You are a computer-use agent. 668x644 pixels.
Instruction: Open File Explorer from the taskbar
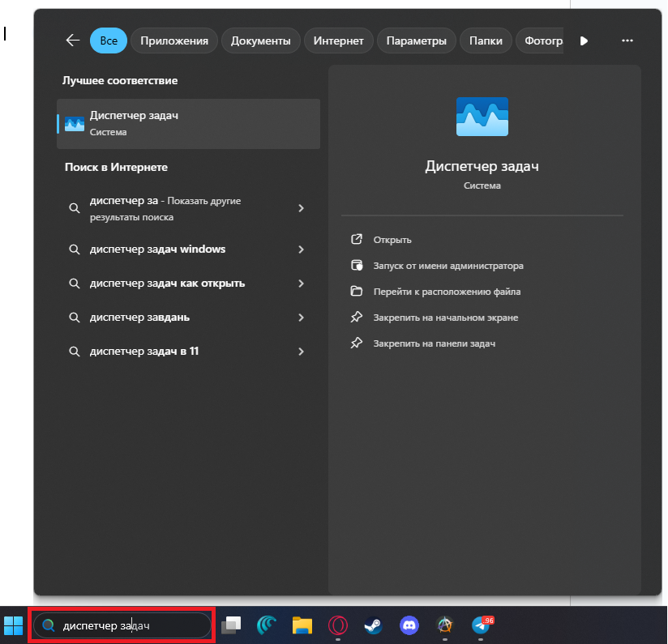coord(302,625)
